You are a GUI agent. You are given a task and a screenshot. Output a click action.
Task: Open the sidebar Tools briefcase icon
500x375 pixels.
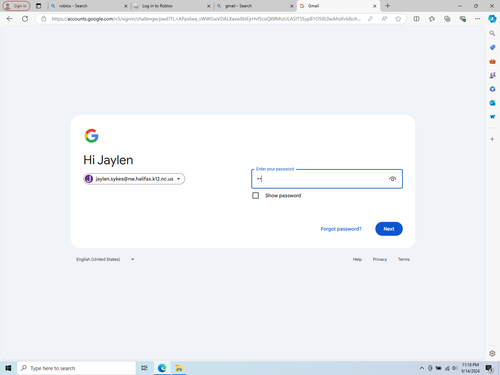point(492,61)
